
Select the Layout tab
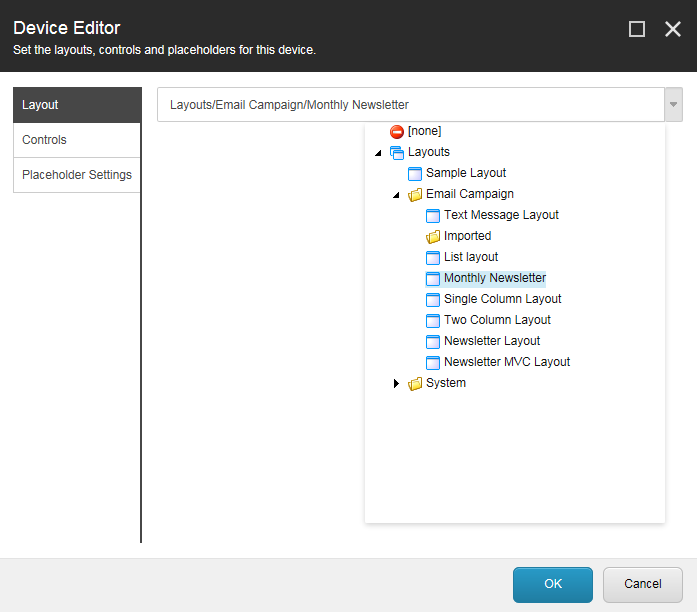click(77, 105)
